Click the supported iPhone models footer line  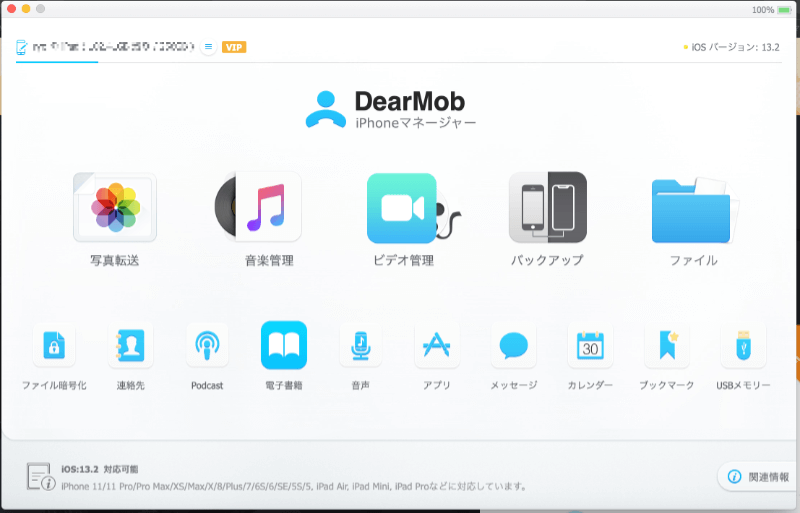point(294,486)
